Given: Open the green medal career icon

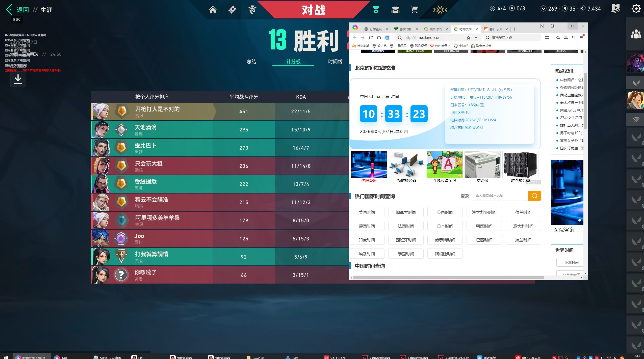Looking at the screenshot, I should click(x=376, y=10).
